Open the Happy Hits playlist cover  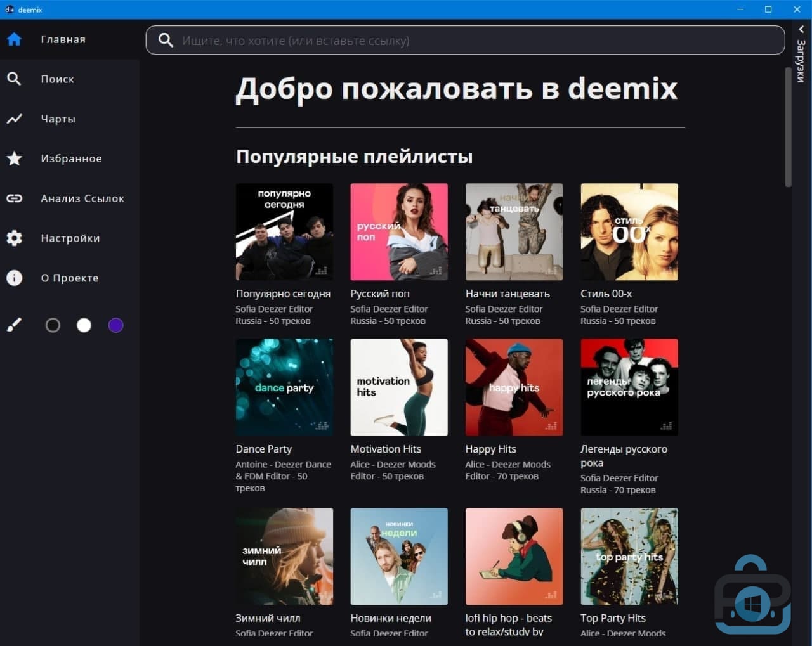[514, 387]
